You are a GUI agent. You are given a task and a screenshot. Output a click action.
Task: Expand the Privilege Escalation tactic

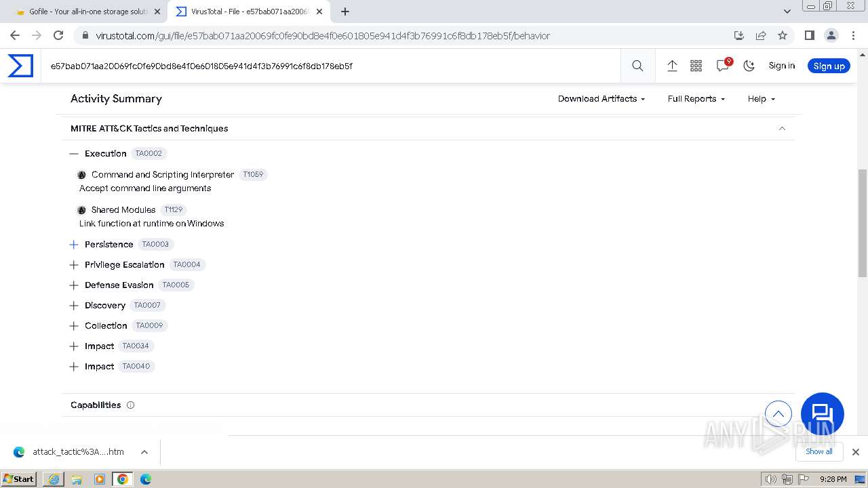coord(74,264)
